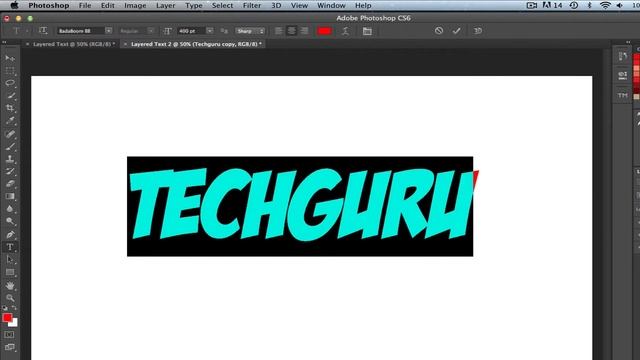Screen dimensions: 640x360
Task: Change screen mode from the toolbox
Action: point(9,348)
